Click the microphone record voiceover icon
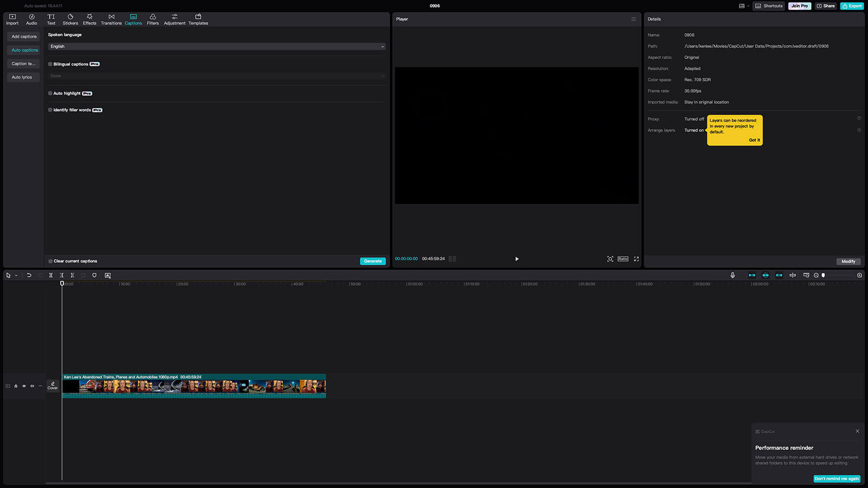This screenshot has width=868, height=488. (732, 275)
